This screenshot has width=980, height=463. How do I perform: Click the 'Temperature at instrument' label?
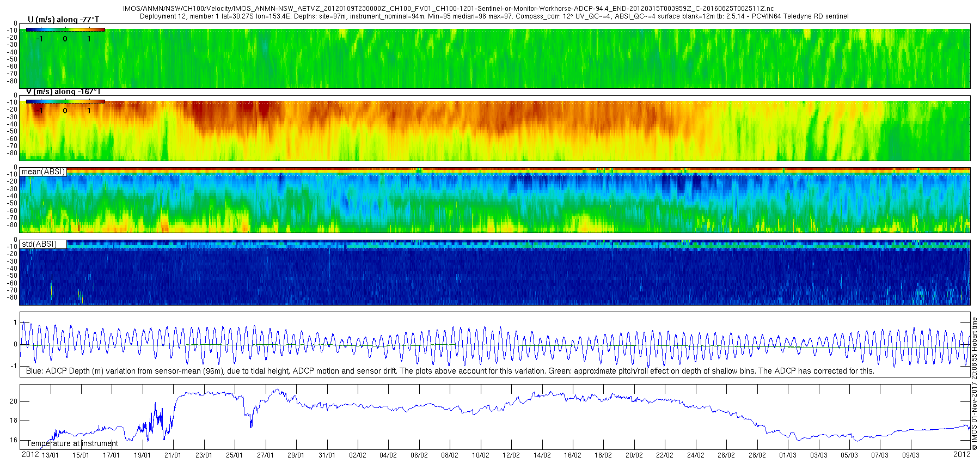click(72, 443)
